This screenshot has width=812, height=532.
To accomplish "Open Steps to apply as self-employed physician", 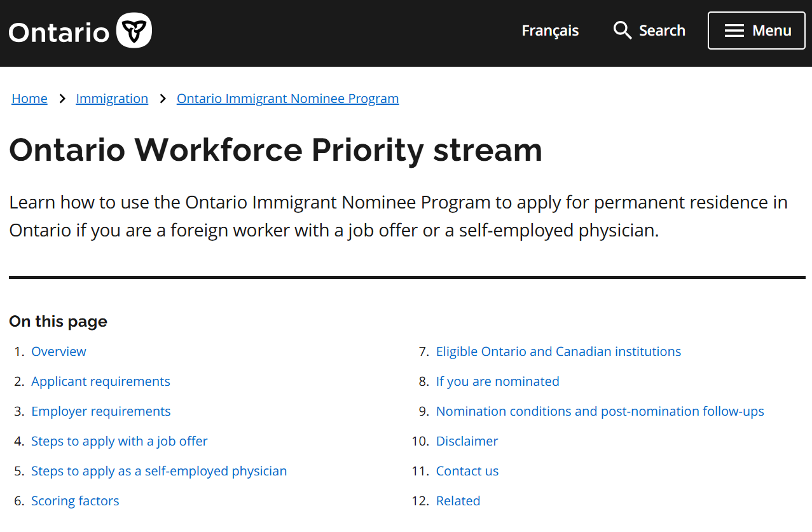I will pyautogui.click(x=159, y=471).
